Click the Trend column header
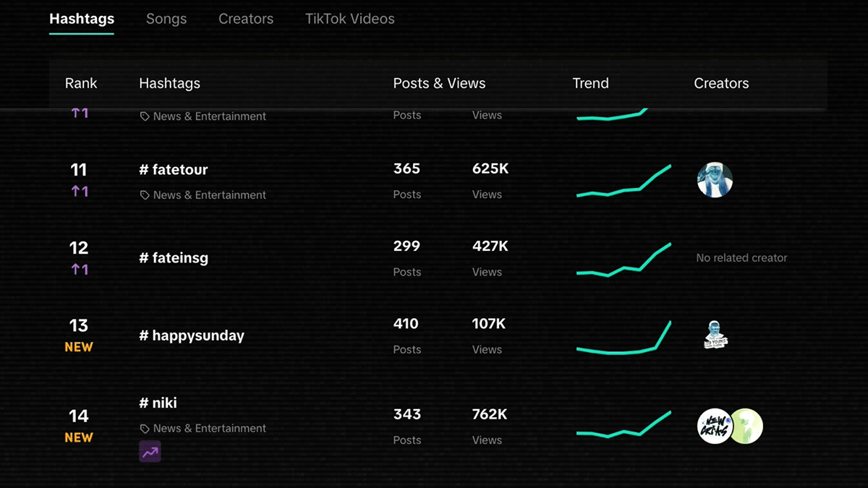 tap(590, 83)
